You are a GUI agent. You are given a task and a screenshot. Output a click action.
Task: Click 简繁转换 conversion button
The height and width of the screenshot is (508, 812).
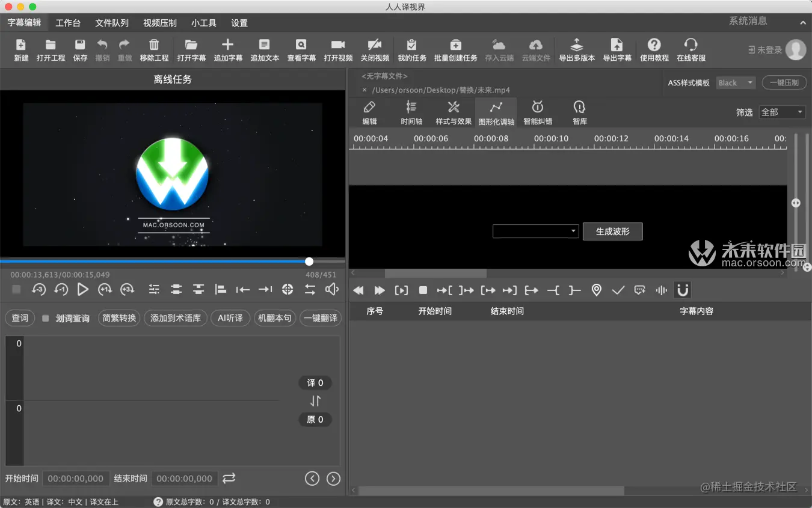click(119, 318)
